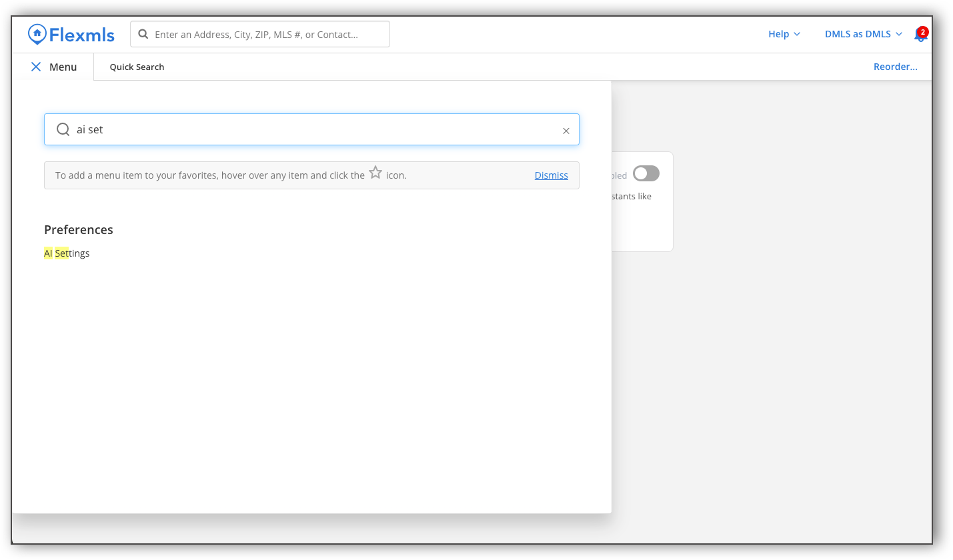Viewport: 953px width, 560px height.
Task: Switch to the Quick Search tab
Action: 137,67
